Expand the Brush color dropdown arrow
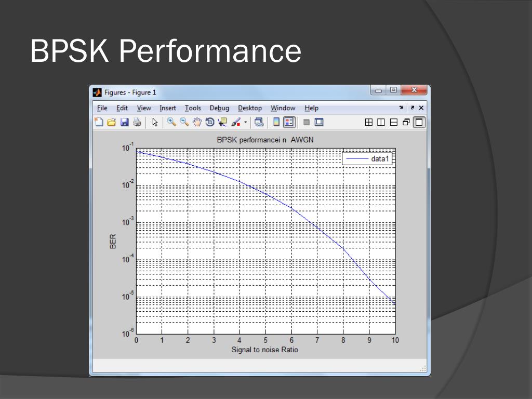Viewport: 532px width, 399px height. (246, 122)
